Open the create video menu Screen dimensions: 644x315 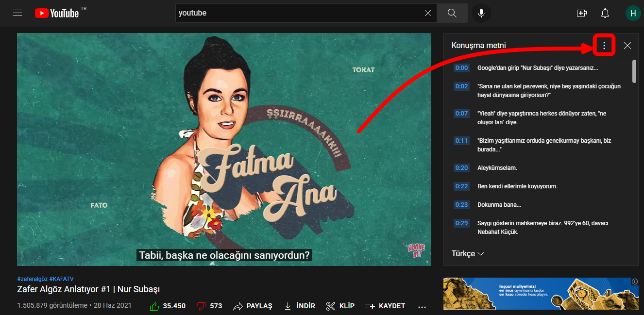click(581, 13)
